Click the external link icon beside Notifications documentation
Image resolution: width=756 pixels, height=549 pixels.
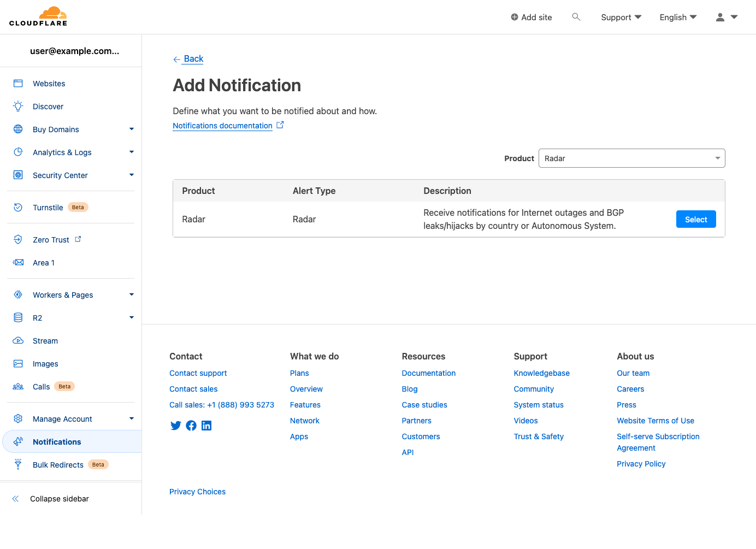coord(280,125)
